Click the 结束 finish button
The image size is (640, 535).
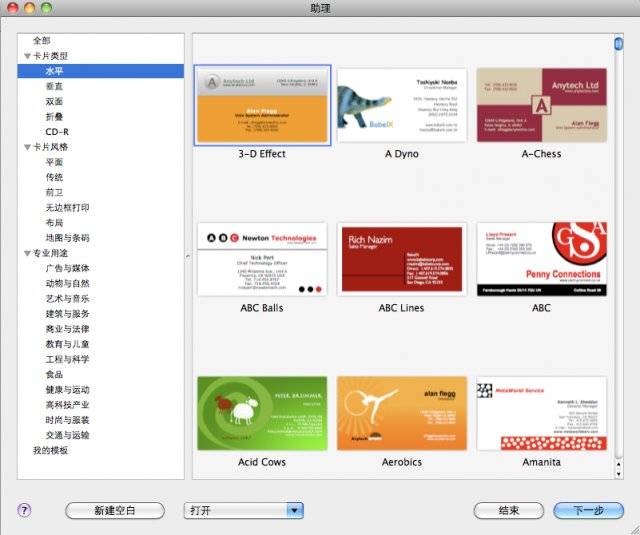tap(509, 510)
